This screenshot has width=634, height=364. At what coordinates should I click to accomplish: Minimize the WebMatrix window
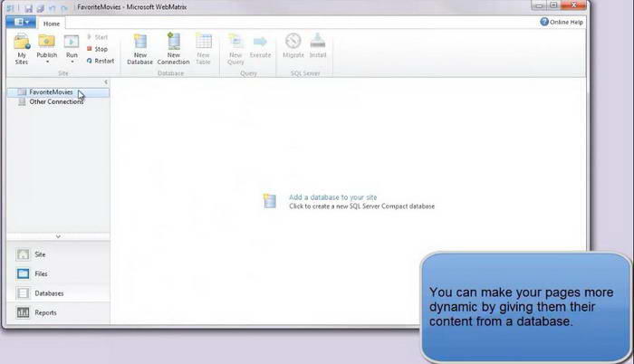pyautogui.click(x=538, y=5)
